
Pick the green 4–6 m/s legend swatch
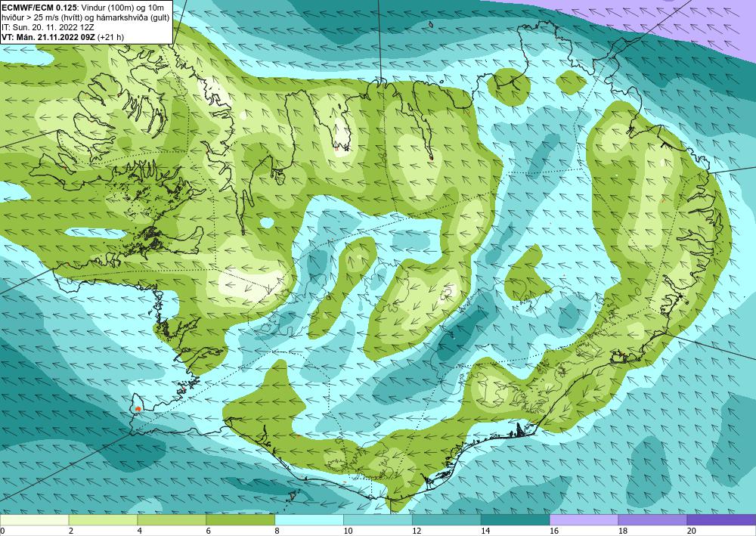(172, 519)
